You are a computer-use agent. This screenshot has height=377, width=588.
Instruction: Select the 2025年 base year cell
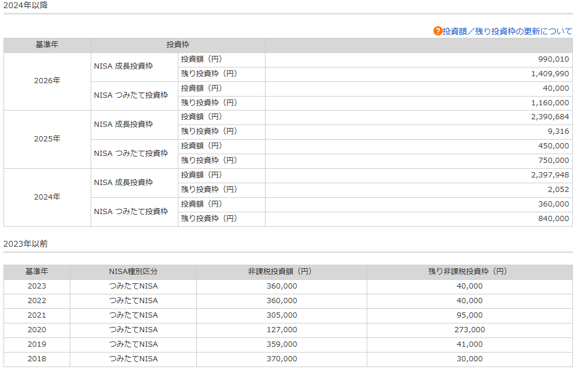pyautogui.click(x=47, y=139)
